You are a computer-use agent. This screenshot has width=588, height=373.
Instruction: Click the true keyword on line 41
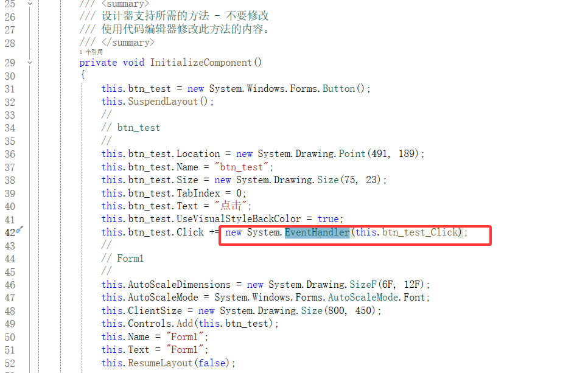tap(329, 218)
